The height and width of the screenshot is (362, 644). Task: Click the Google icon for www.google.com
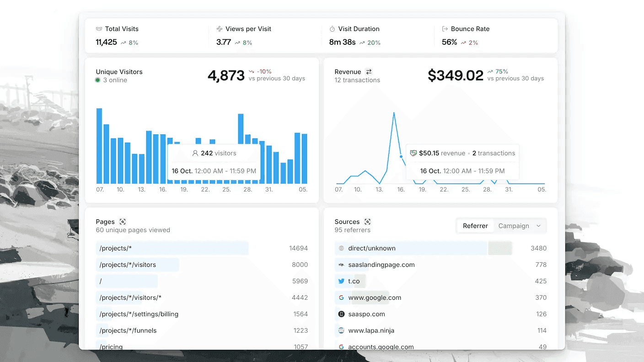(341, 298)
